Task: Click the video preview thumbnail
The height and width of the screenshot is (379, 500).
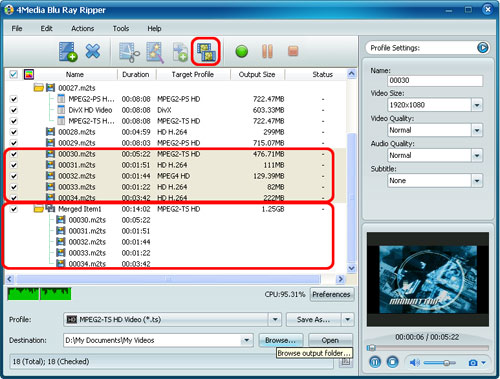Action: pos(428,279)
